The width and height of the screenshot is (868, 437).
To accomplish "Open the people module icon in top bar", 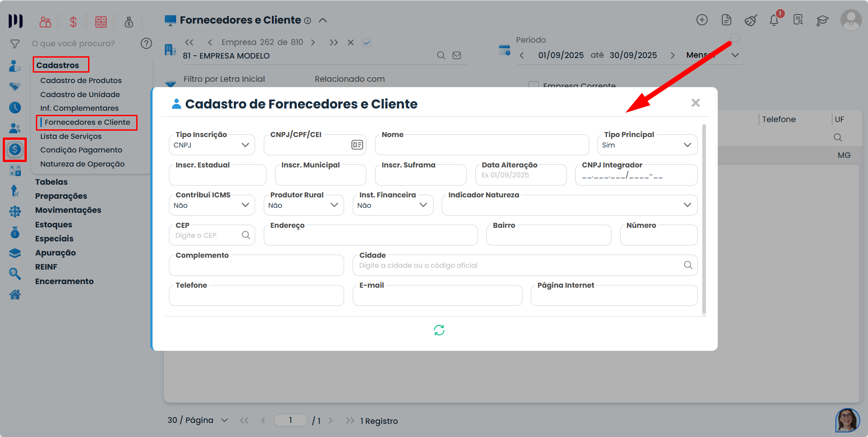I will (45, 22).
